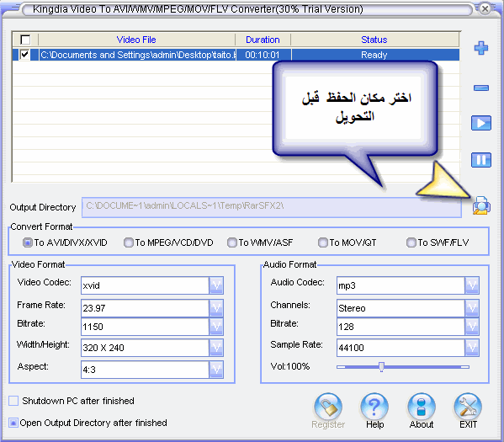504x442 pixels.
Task: Click the Duration column header
Action: point(263,40)
